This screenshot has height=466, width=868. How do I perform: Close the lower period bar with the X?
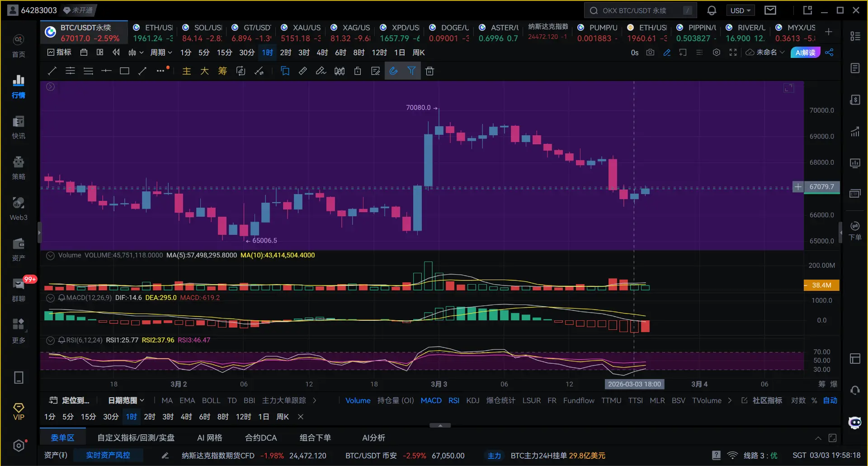pos(301,417)
